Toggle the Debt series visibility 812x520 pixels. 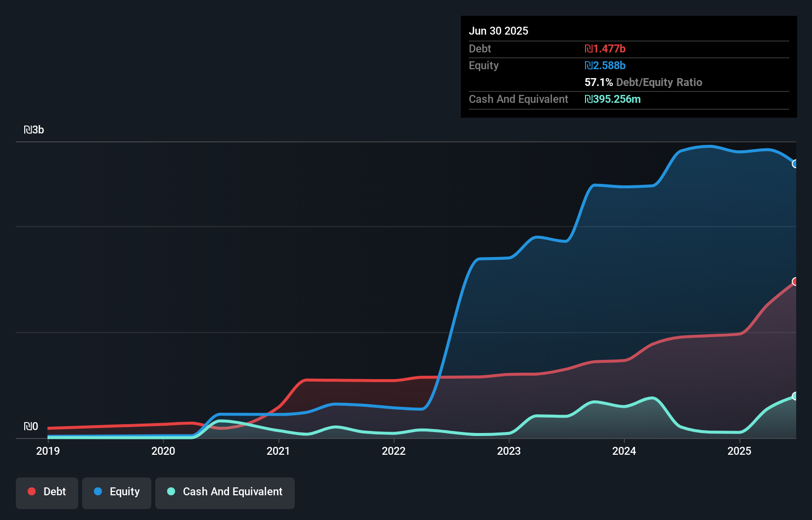47,492
